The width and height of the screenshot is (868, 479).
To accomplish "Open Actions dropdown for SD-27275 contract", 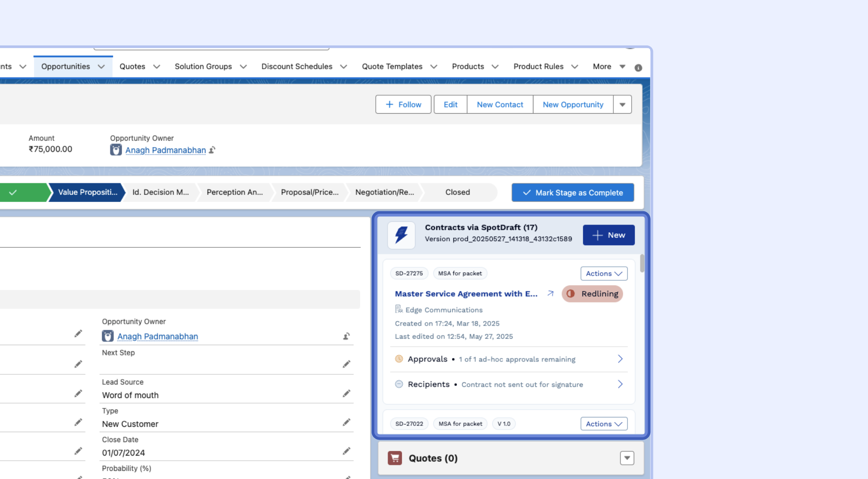I will (x=604, y=274).
